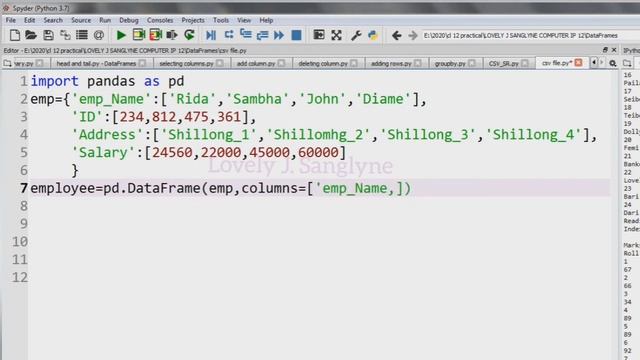
Task: Open IPython console tab browser icon
Action: tap(627, 63)
